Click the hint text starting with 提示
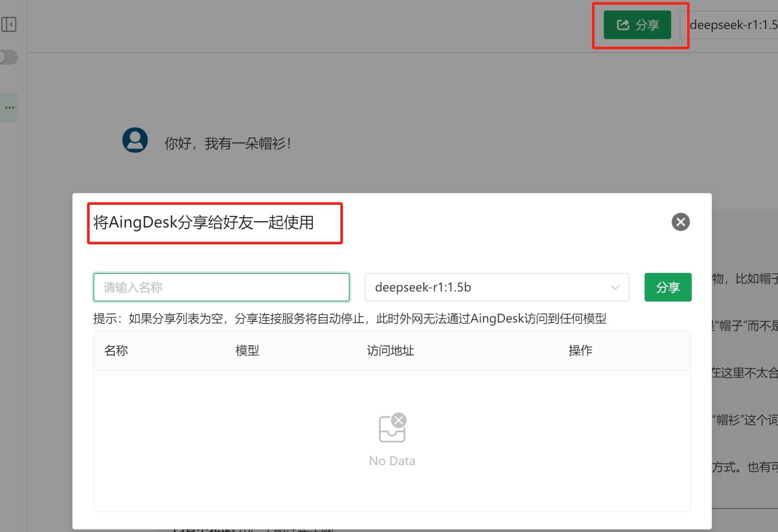 [350, 319]
